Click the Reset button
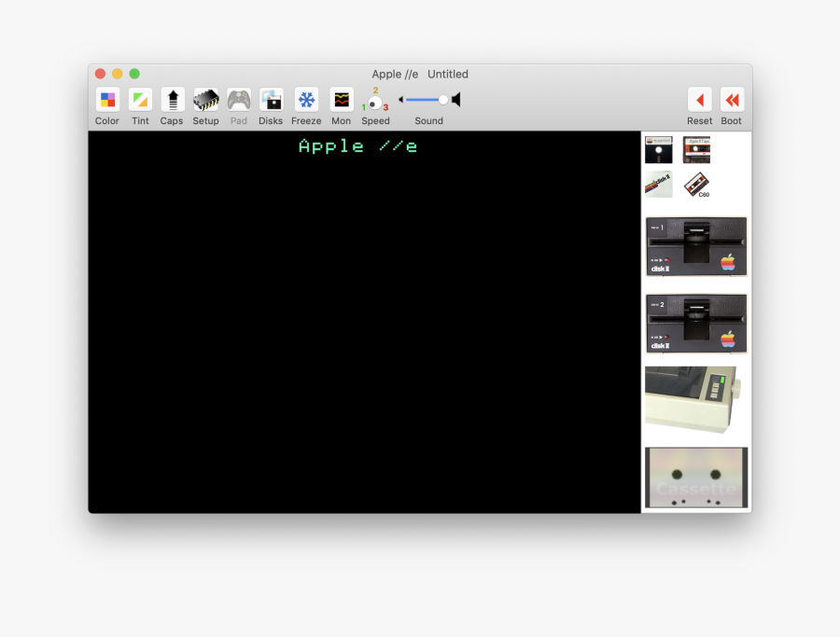Screen dimensions: 840x637 pos(700,100)
